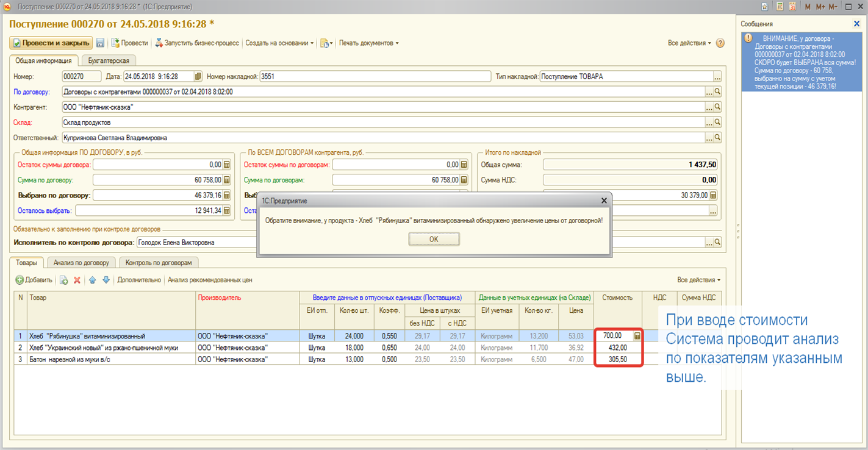Click the 432,00 cost cell

click(x=618, y=348)
